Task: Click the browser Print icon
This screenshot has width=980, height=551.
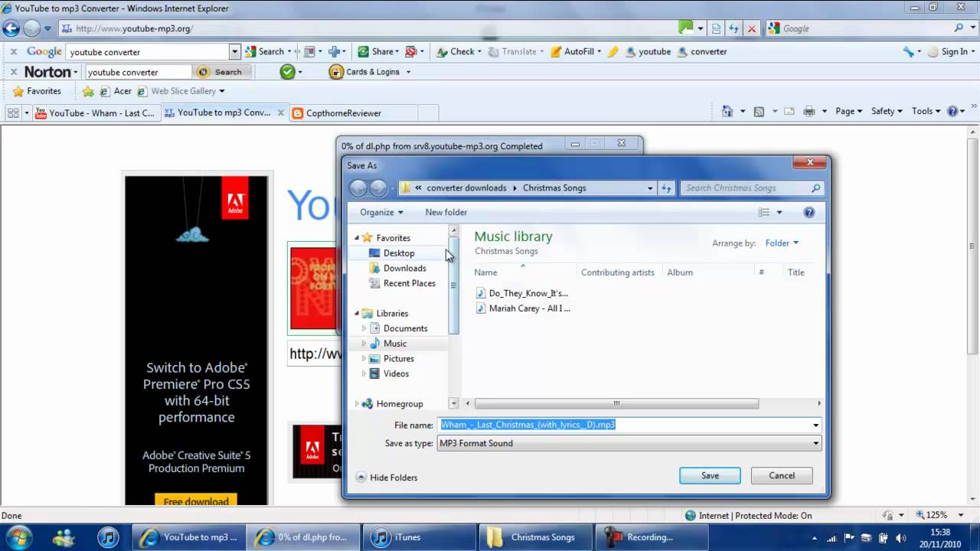Action: 808,112
